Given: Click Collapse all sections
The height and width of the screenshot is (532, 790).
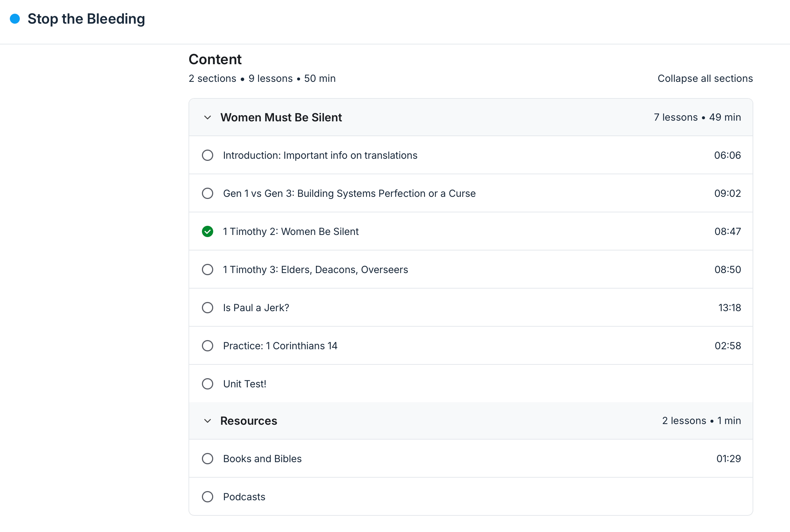Looking at the screenshot, I should click(705, 78).
